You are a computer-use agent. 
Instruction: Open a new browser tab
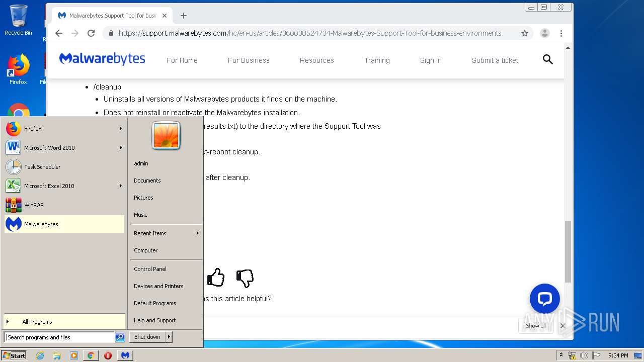(184, 16)
